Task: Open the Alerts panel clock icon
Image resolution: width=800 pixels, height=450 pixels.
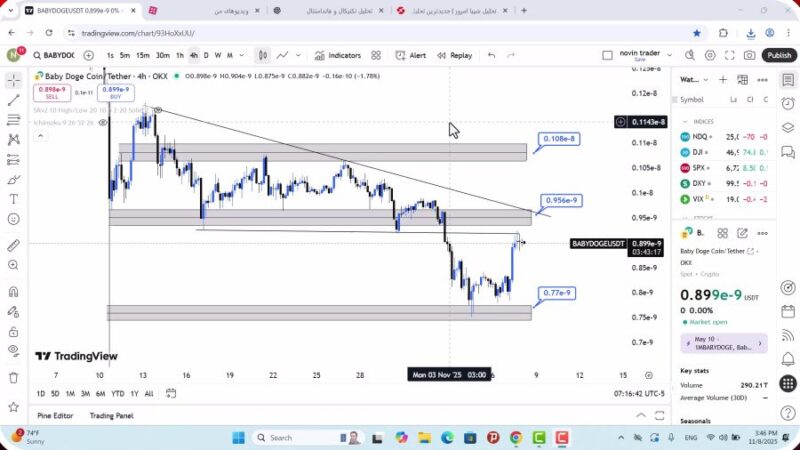Action: coord(788,100)
